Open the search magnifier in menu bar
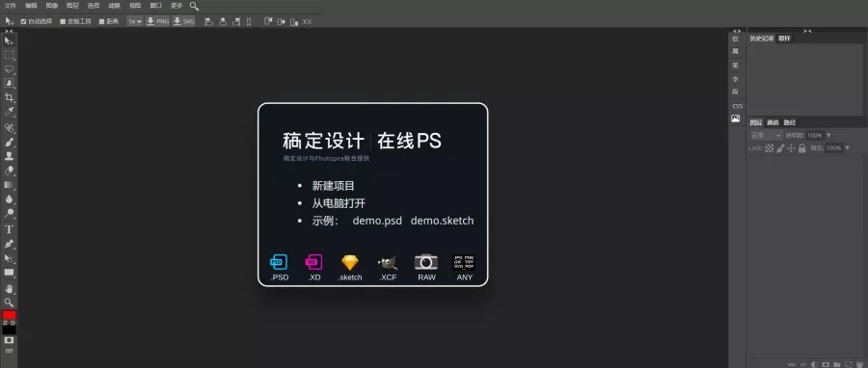Image resolution: width=868 pixels, height=368 pixels. (x=194, y=6)
